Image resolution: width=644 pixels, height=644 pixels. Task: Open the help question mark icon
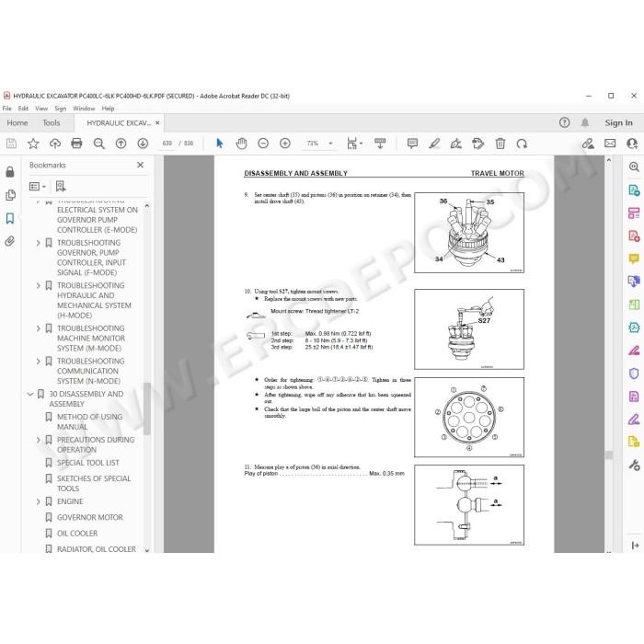[564, 122]
